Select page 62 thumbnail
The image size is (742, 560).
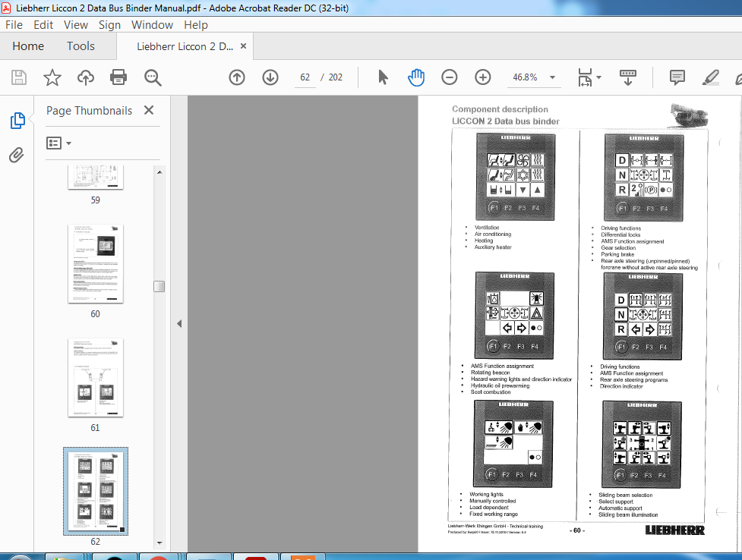pyautogui.click(x=96, y=491)
